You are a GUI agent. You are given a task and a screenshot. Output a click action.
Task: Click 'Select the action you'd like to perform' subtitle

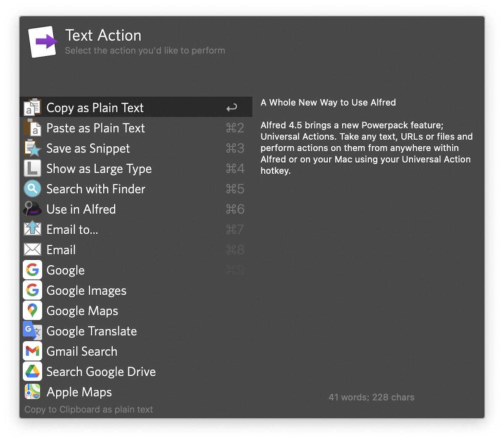[x=145, y=50]
